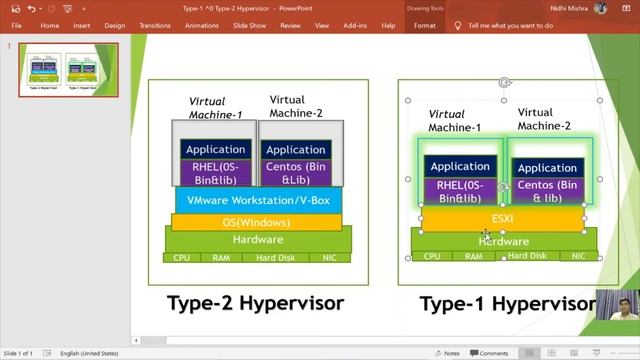640x360 pixels.
Task: Select the 'Centos (Bin &Lib)' box in Type-2 diagram
Action: [296, 173]
